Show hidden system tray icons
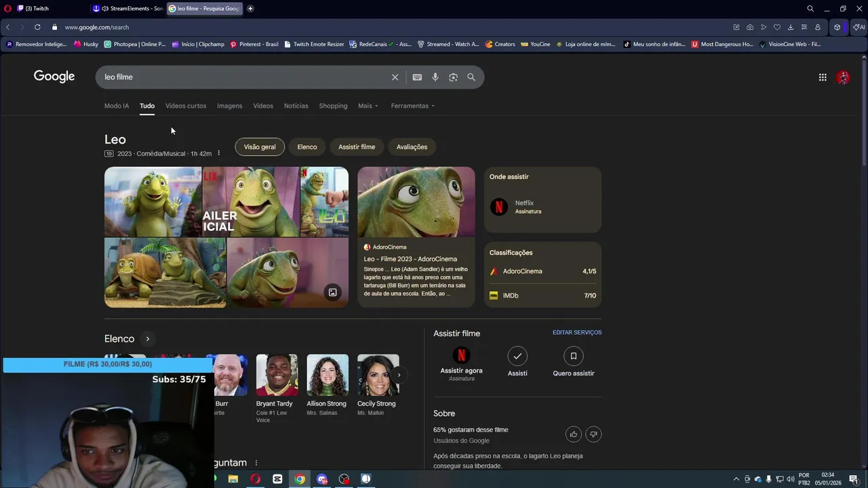The image size is (868, 488). [x=736, y=479]
